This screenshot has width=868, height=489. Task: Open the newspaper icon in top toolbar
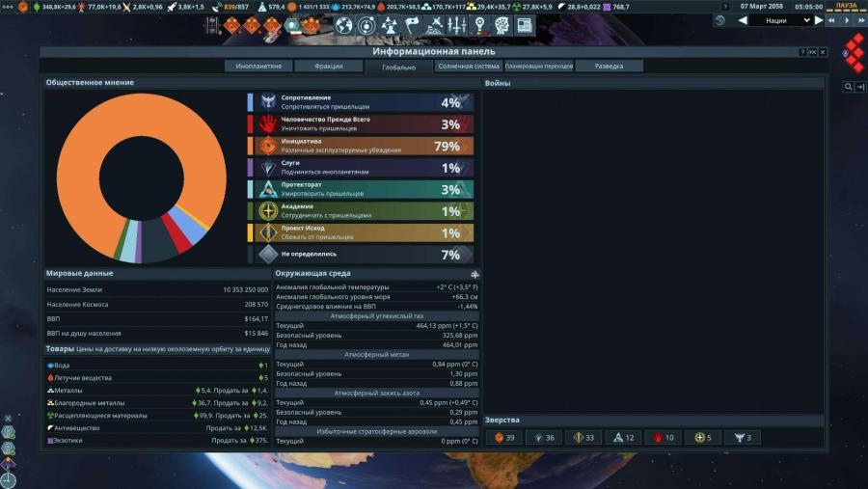click(x=526, y=25)
